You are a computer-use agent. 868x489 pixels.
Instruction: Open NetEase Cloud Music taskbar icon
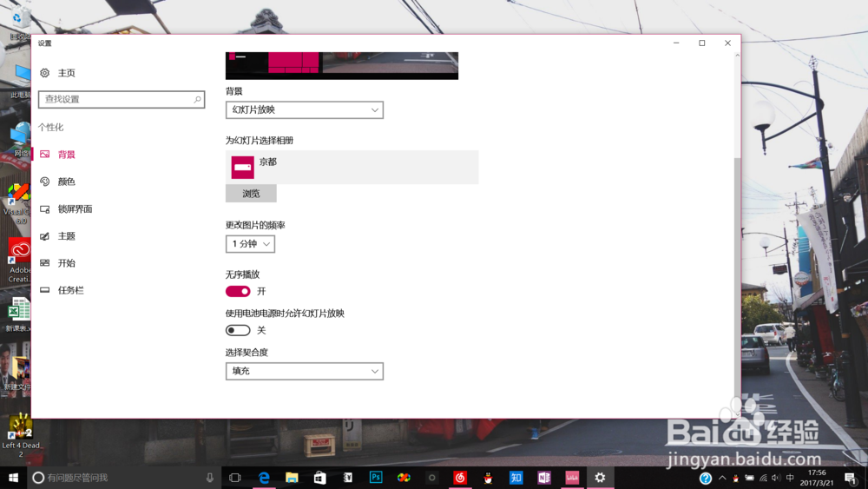pyautogui.click(x=460, y=478)
